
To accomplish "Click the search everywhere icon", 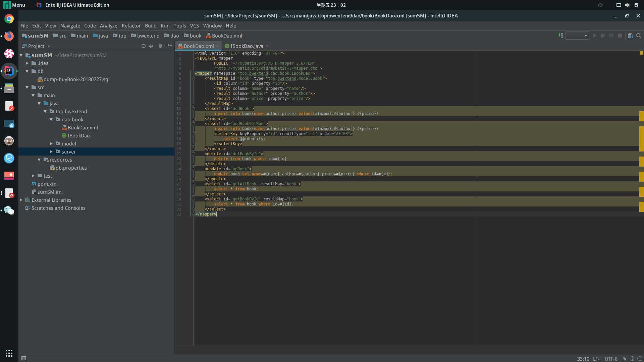I will coord(639,36).
